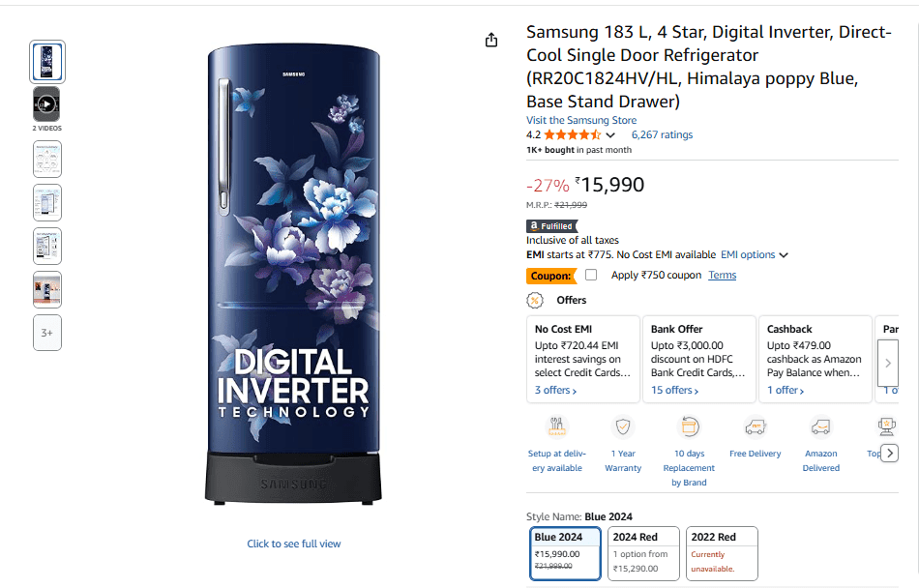The width and height of the screenshot is (919, 588).
Task: Open the star rating breakdown chevron
Action: (x=610, y=135)
